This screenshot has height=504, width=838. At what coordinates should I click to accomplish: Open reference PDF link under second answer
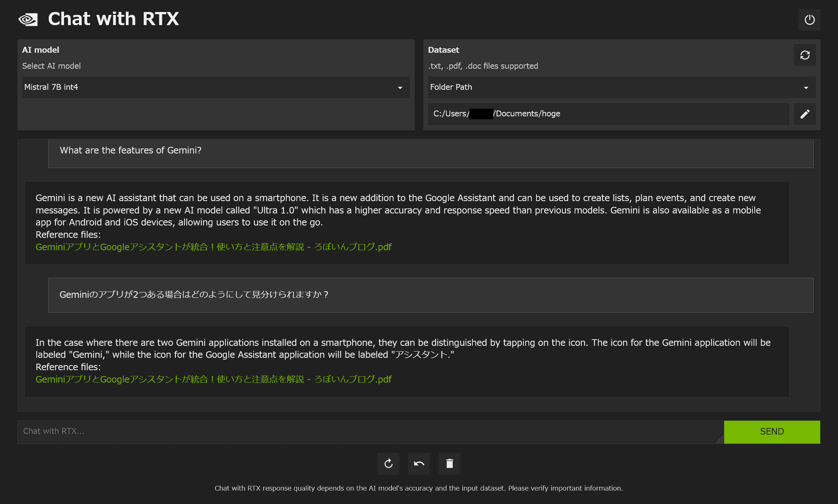(214, 379)
